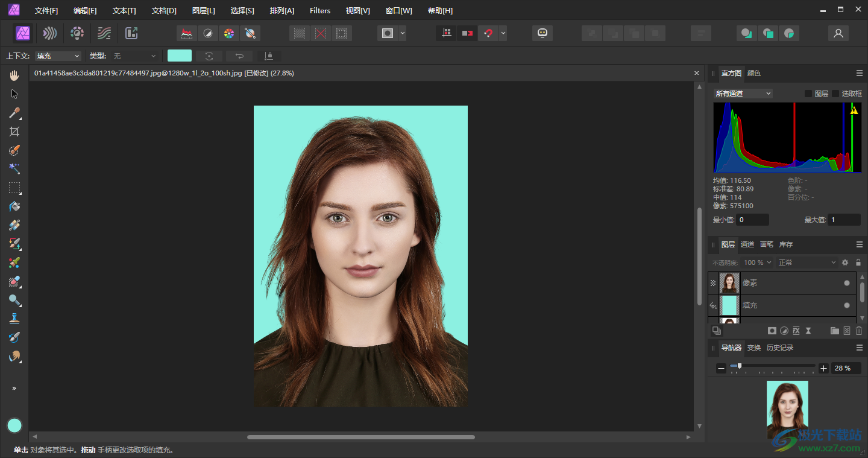Click the HSL color wheel adjustment icon

coord(228,33)
